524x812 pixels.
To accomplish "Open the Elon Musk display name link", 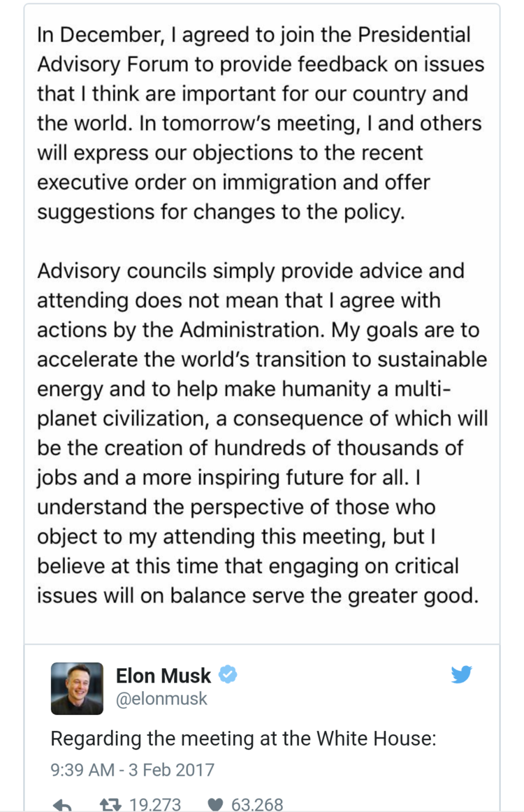I will 163,676.
